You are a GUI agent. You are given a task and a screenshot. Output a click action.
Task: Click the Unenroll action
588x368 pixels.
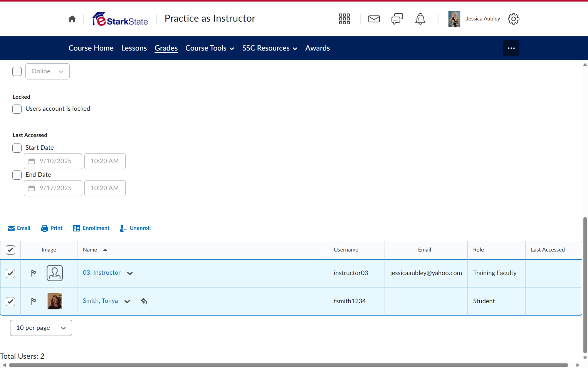pos(135,228)
